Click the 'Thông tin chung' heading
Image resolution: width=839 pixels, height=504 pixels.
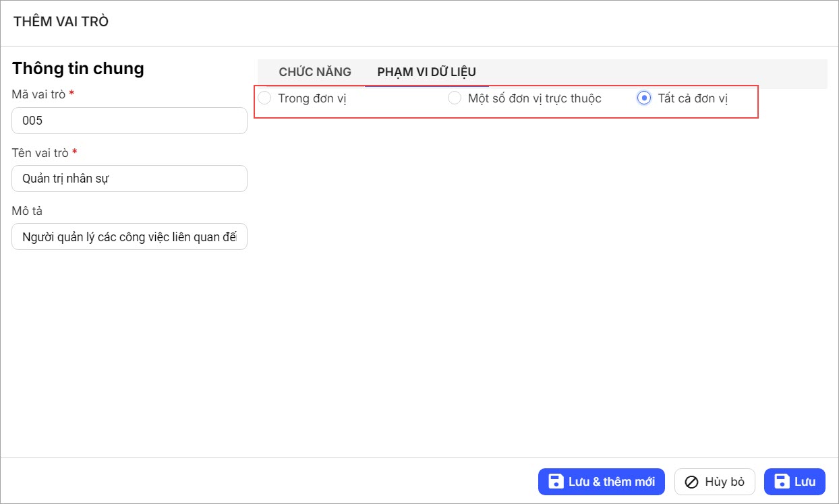point(78,68)
